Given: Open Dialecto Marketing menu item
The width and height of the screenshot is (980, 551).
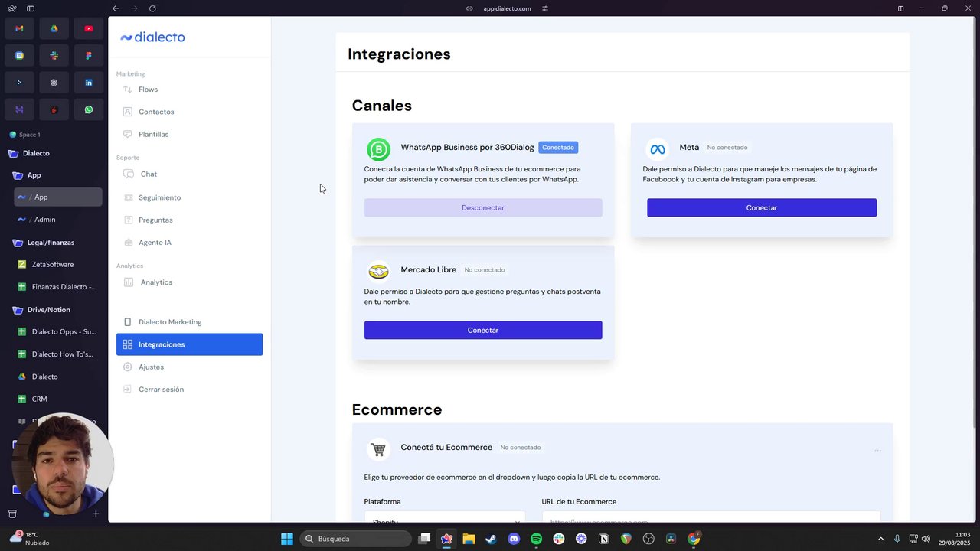Looking at the screenshot, I should [x=189, y=322].
